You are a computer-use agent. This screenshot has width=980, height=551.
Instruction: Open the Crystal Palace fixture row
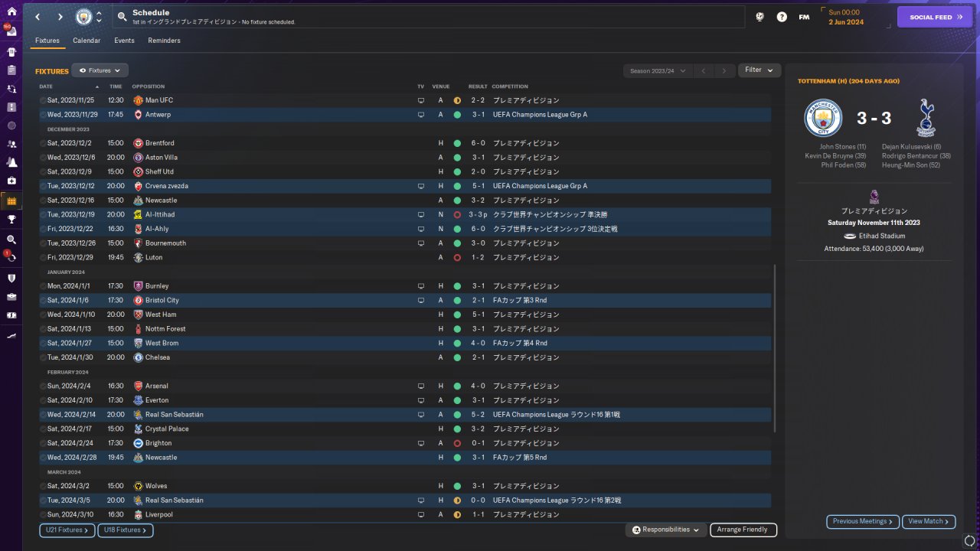[x=405, y=429]
